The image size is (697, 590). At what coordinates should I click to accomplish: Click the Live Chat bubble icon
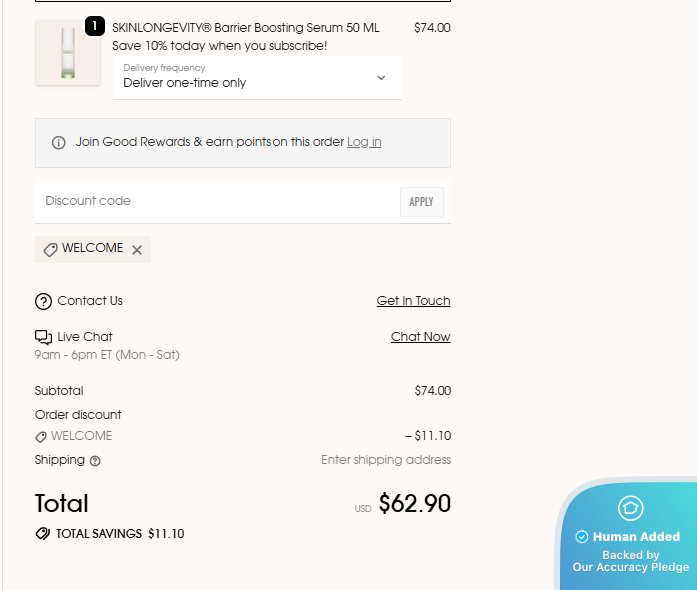point(44,337)
